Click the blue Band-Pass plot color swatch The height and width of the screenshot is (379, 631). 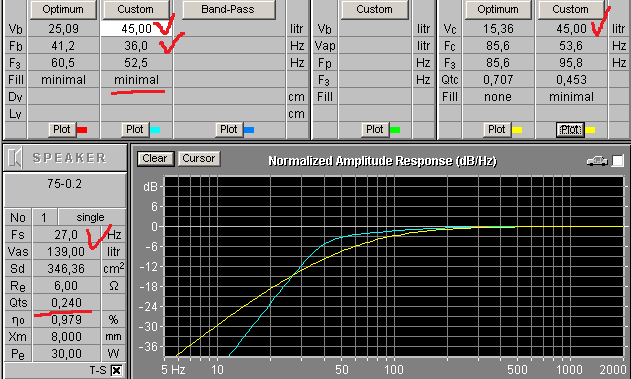tap(249, 130)
